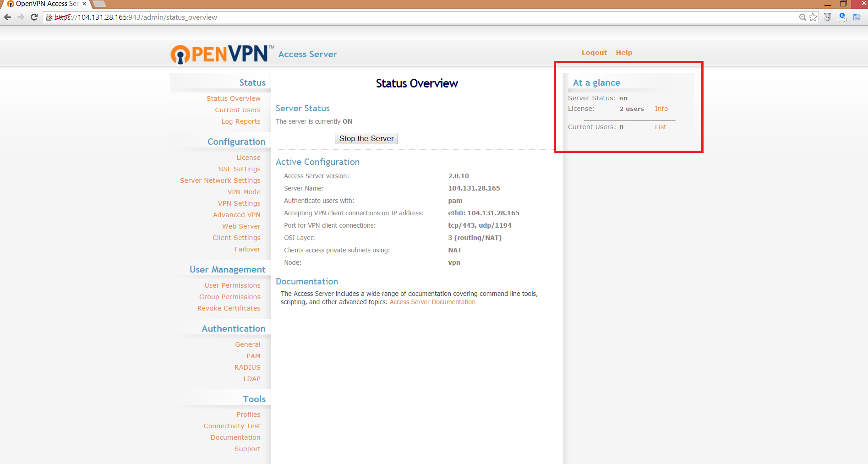Go to License configuration
The height and width of the screenshot is (464, 868).
pos(248,158)
